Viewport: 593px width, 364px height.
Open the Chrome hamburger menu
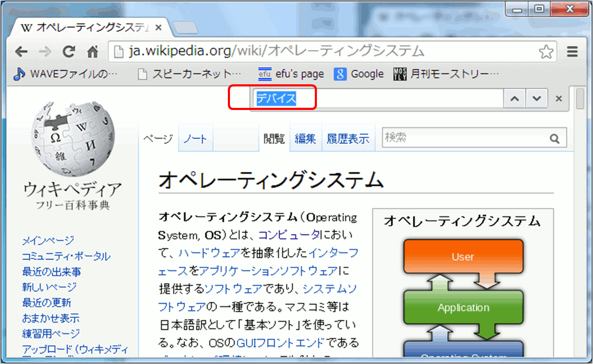click(573, 51)
